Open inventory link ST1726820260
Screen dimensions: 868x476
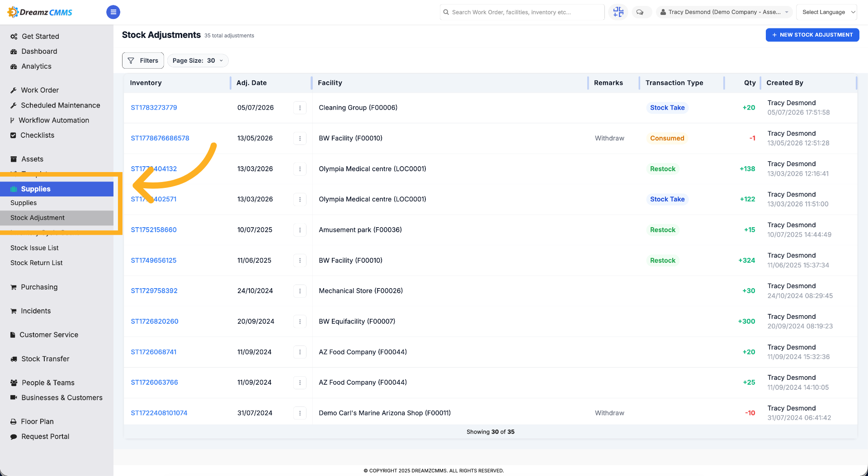(155, 322)
